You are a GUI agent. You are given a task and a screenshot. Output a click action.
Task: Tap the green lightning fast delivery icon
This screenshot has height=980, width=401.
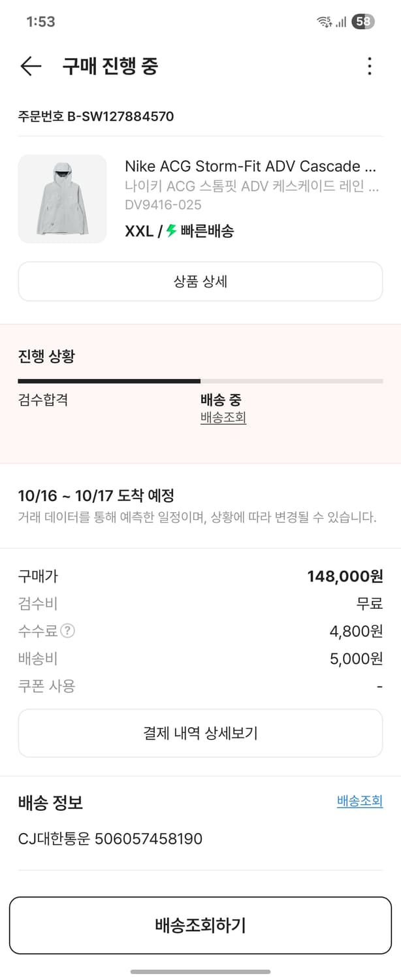click(x=172, y=231)
